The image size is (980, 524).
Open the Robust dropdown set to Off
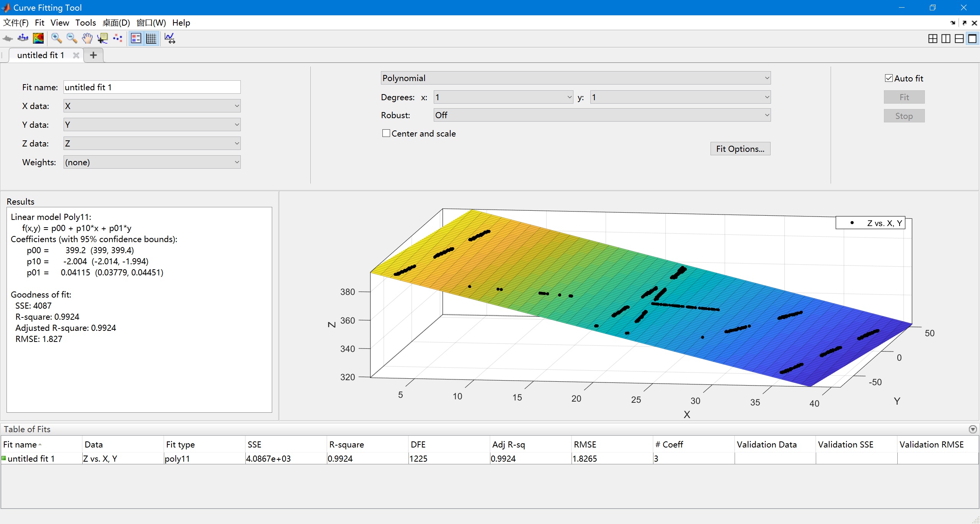pyautogui.click(x=602, y=115)
